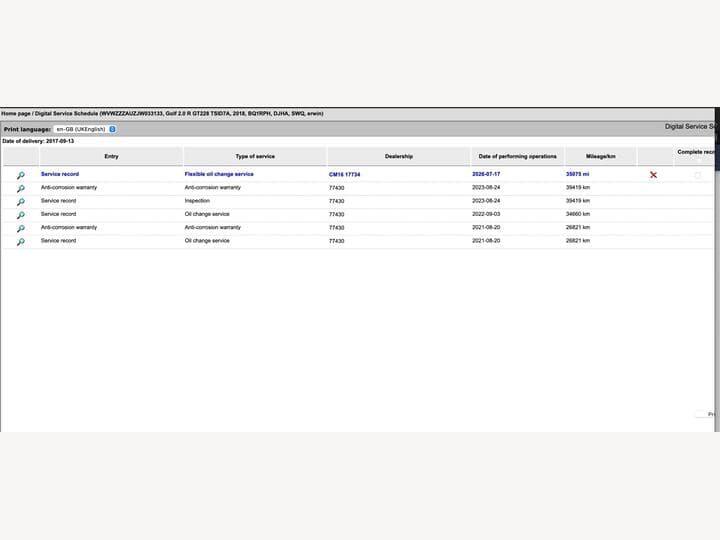View details of 2021-08-20 Oil change service
This screenshot has height=540, width=720.
click(21, 242)
